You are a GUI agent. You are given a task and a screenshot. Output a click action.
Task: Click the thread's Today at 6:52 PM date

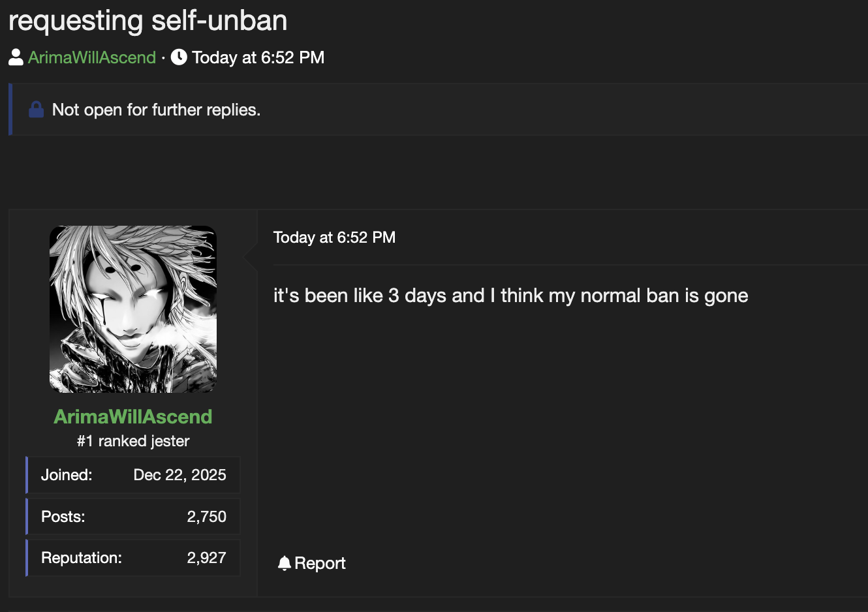click(x=258, y=57)
